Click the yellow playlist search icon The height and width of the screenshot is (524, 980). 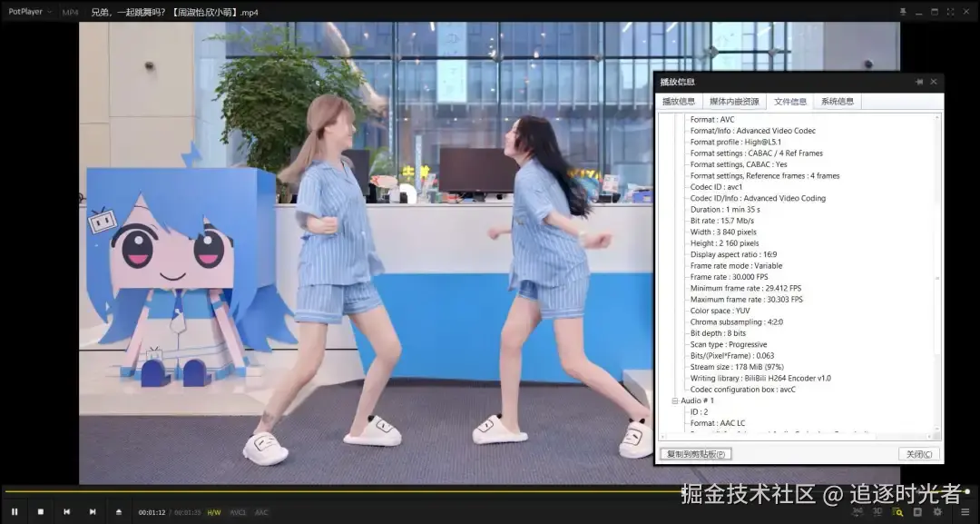pos(897,511)
